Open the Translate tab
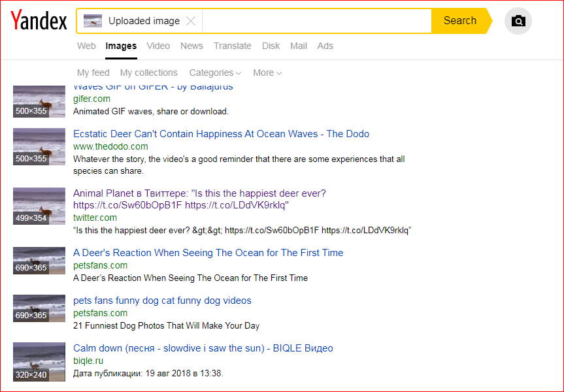564x392 pixels. [x=233, y=46]
